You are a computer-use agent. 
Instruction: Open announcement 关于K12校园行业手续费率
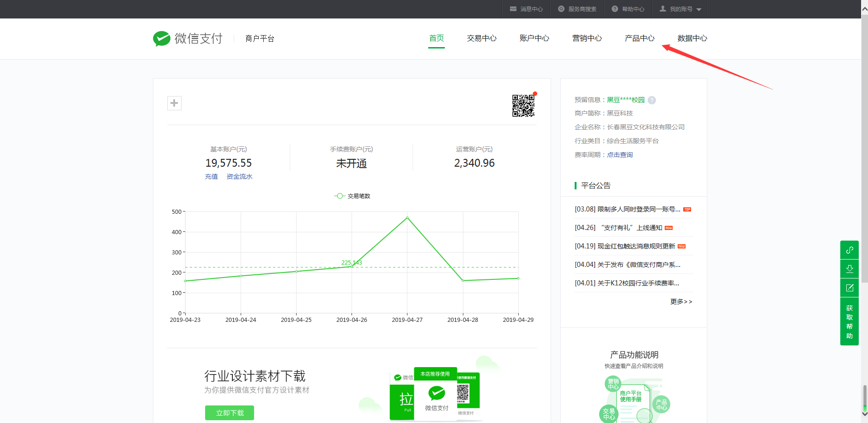click(627, 283)
